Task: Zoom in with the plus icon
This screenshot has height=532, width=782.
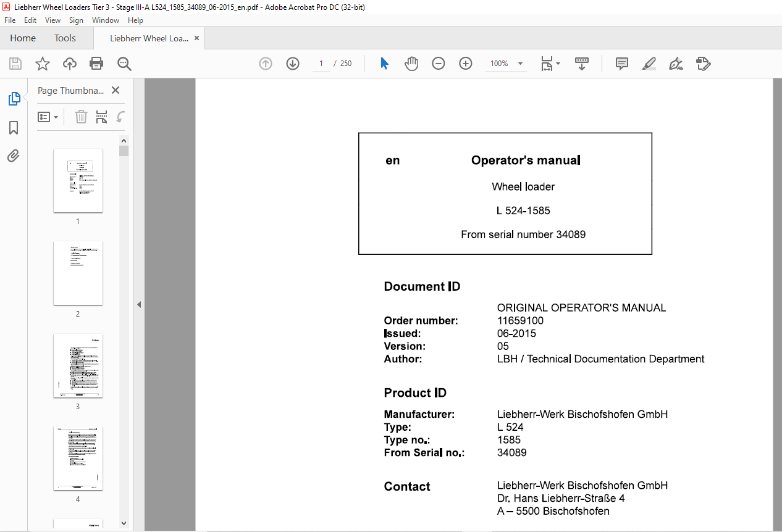Action: pos(466,64)
